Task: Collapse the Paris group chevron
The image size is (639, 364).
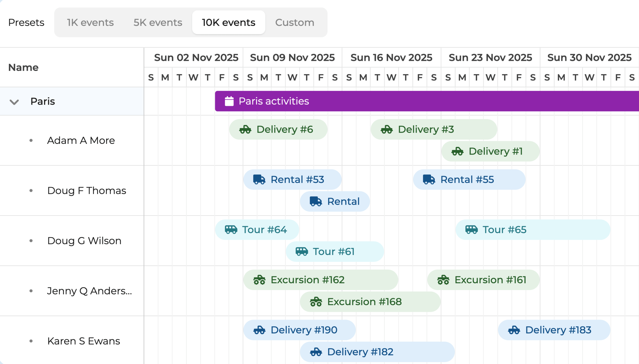Action: (14, 102)
